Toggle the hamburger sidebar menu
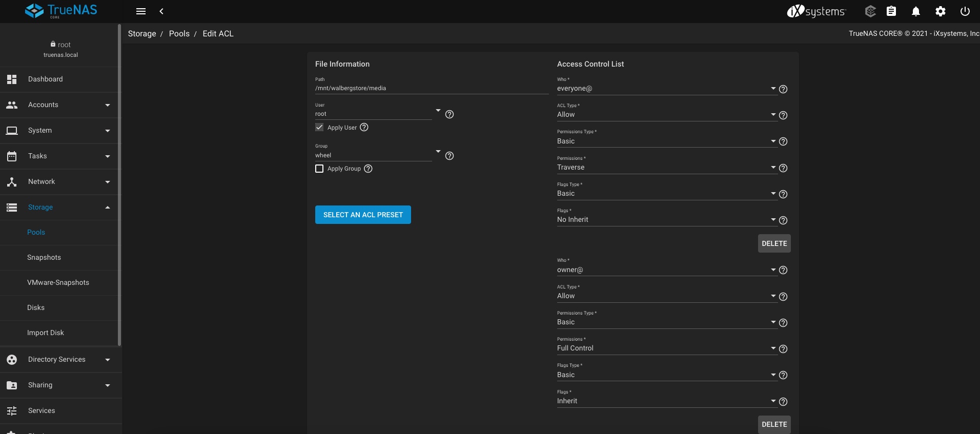 point(141,11)
